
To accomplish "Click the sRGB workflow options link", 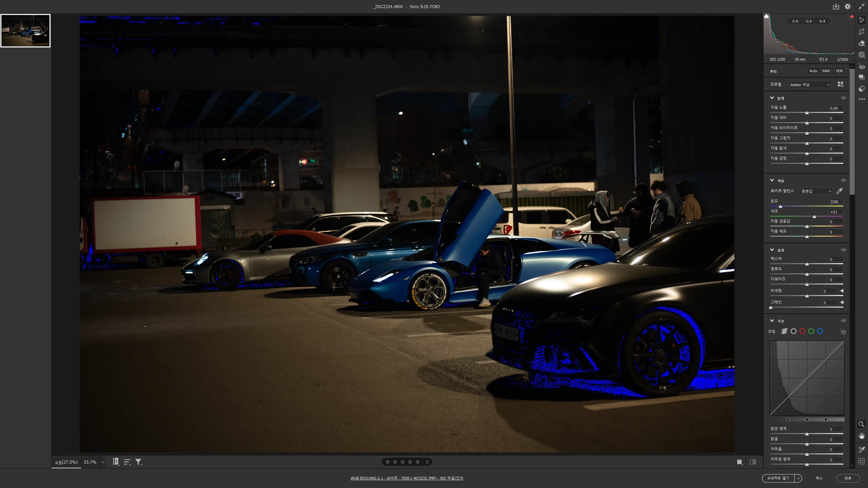I will 406,478.
